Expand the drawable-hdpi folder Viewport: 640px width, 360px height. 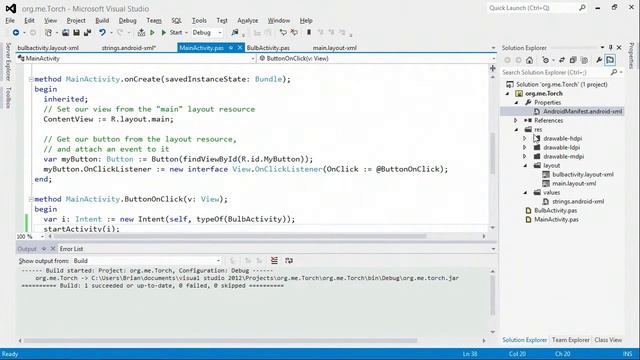525,138
